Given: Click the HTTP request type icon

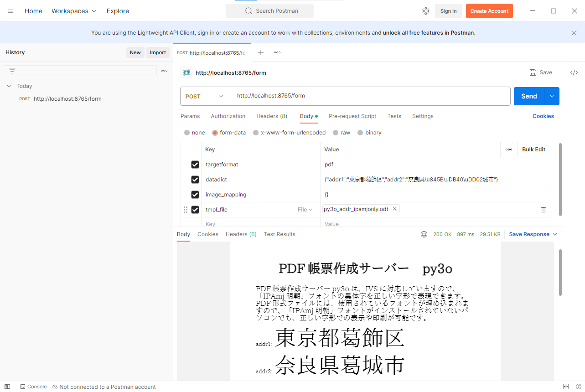Looking at the screenshot, I should (186, 72).
